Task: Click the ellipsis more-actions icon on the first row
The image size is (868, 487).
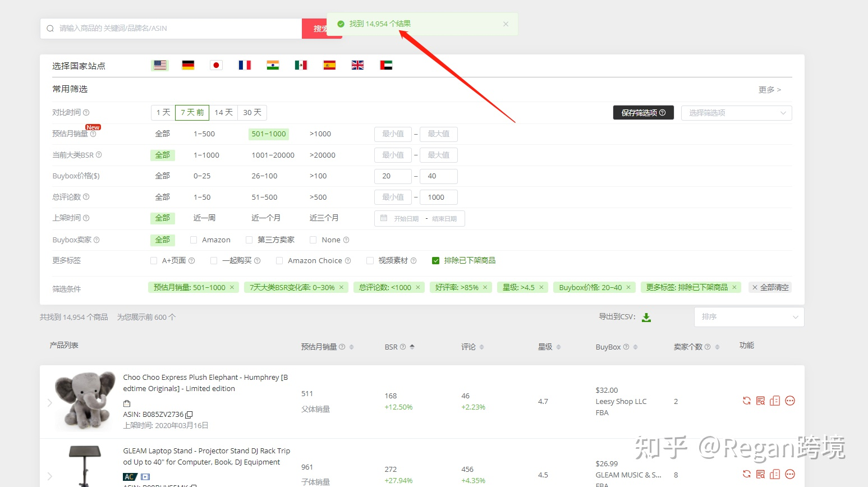Action: [x=789, y=401]
